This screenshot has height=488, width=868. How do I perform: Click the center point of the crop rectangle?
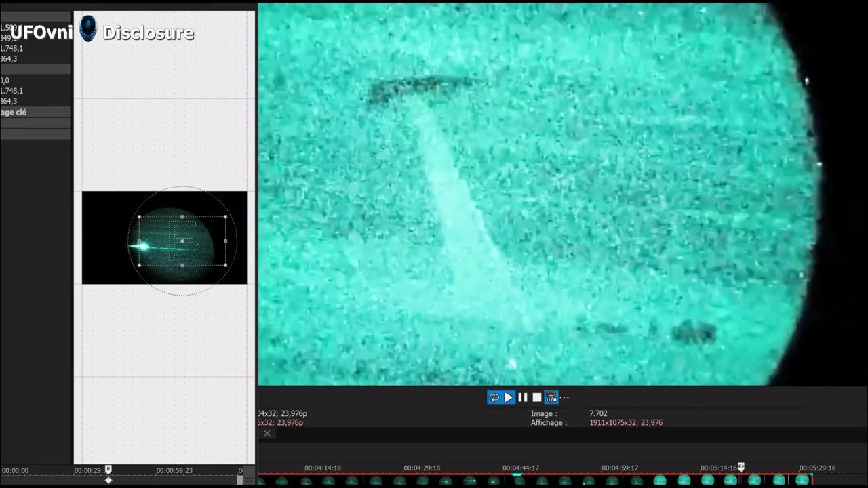click(x=182, y=241)
